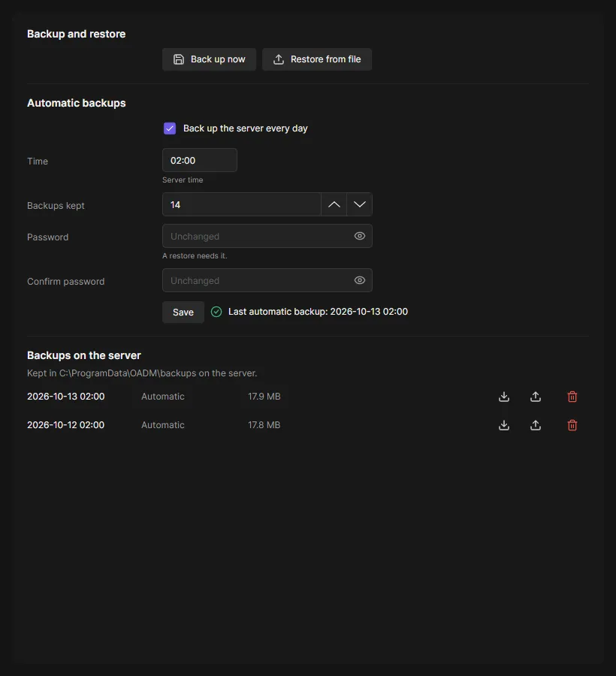Save the automatic backup settings
The image size is (616, 676).
tap(183, 312)
